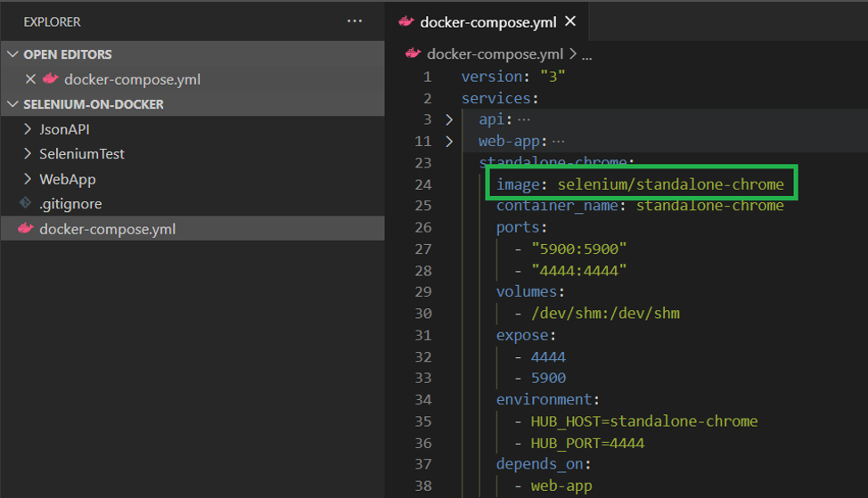Unfold the api service block arrow
The height and width of the screenshot is (498, 868).
(x=450, y=119)
